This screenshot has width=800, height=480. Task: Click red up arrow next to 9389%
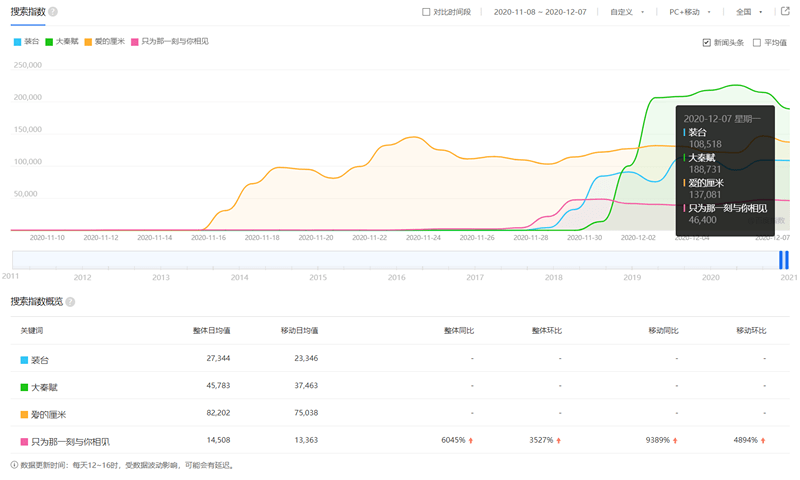[675, 440]
